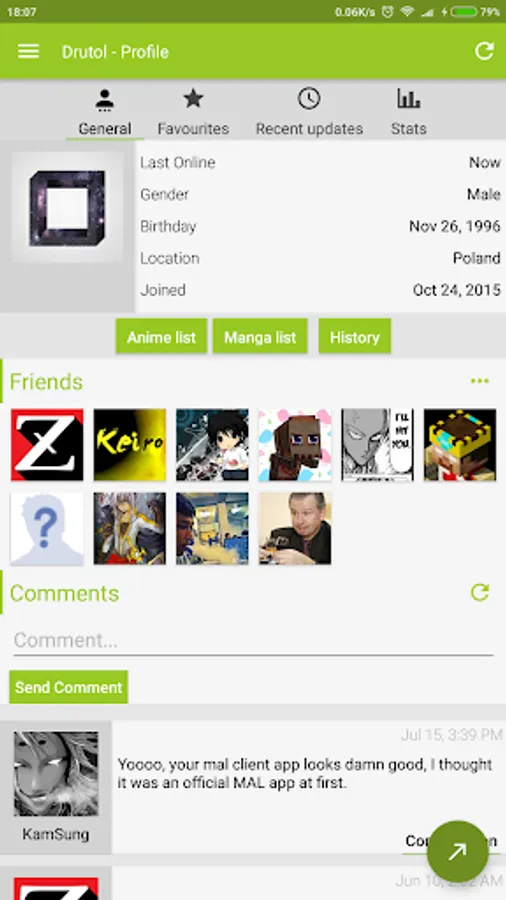The width and height of the screenshot is (506, 900).
Task: Open the Anime list
Action: click(x=161, y=337)
